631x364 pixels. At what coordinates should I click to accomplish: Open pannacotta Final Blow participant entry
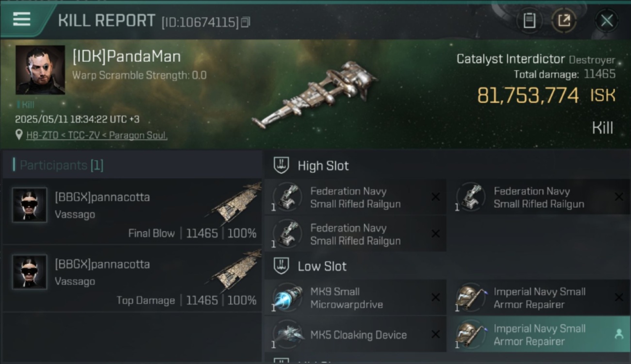pyautogui.click(x=132, y=211)
